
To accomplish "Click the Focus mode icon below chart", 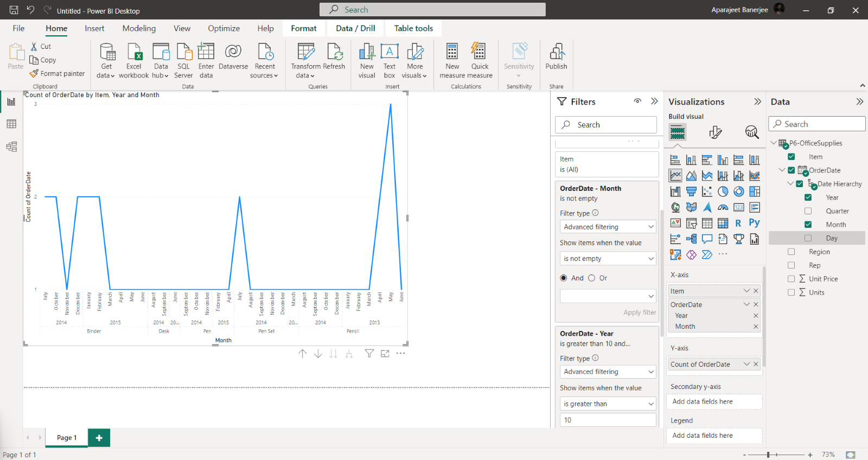I will 385,354.
